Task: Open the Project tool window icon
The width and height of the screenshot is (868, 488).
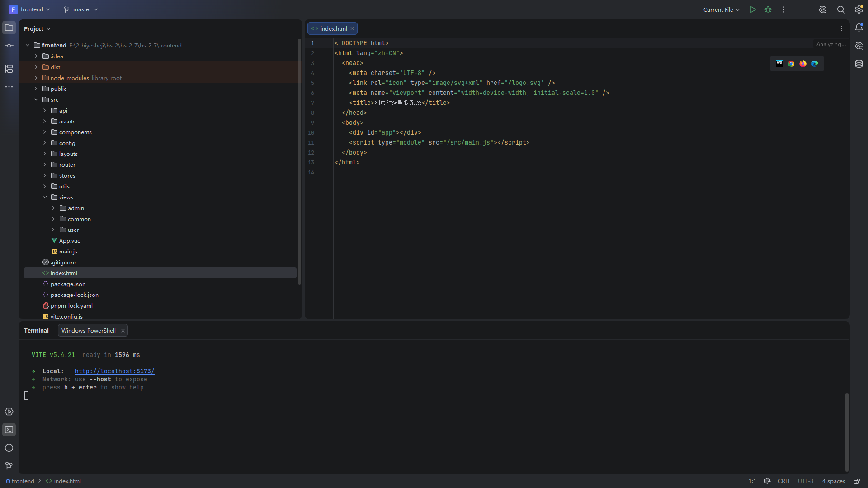Action: point(9,28)
